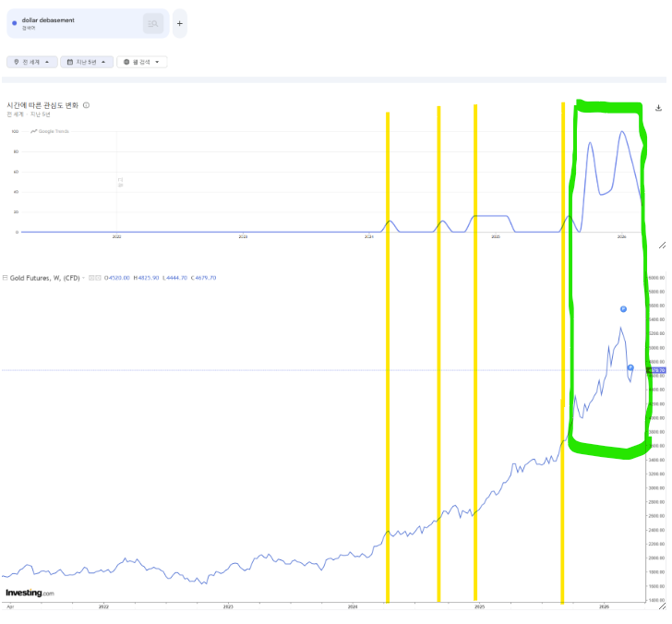672x624 pixels.
Task: Open the 전 세계 region dropdown
Action: click(x=31, y=62)
